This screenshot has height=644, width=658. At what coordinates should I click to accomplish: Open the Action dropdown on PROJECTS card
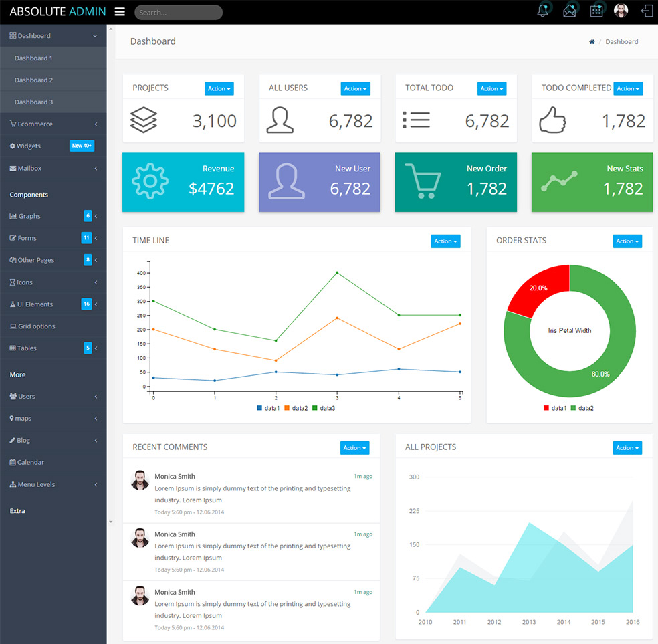tap(219, 88)
